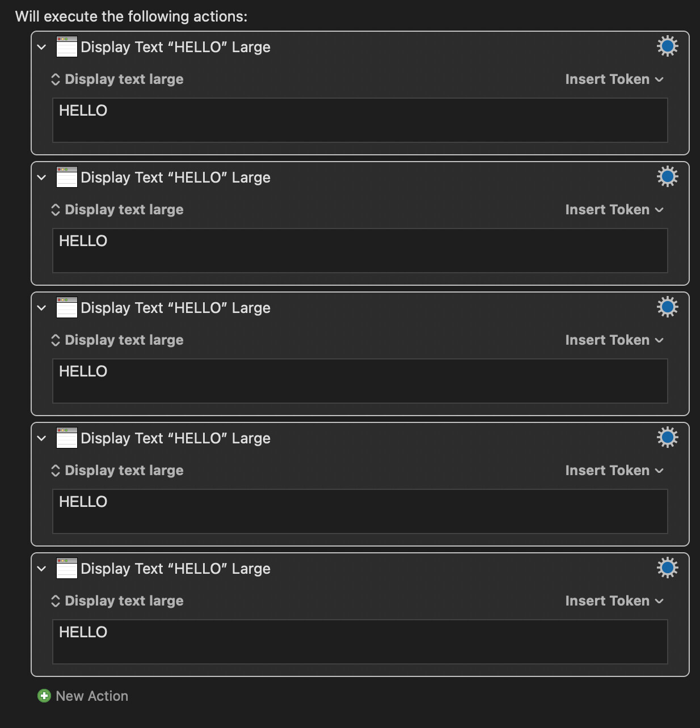The width and height of the screenshot is (700, 728).
Task: Open the gear menu of the second action
Action: pos(667,176)
